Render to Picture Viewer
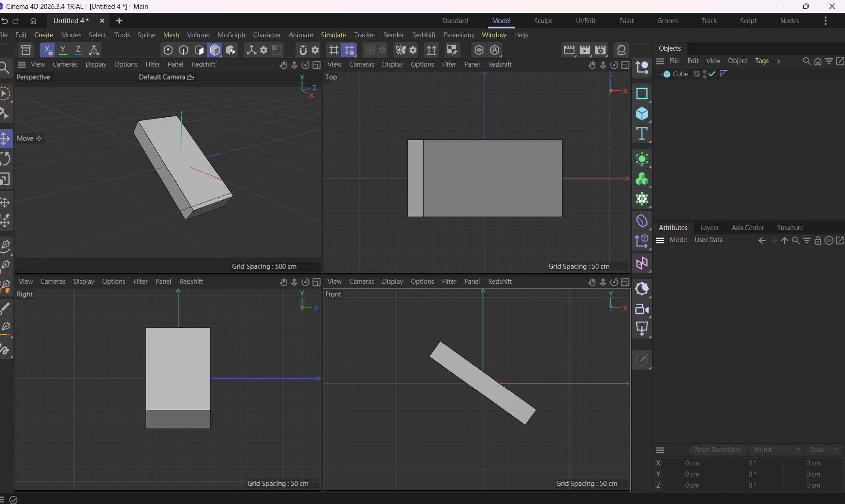Screen dimensions: 845x504 coord(585,50)
